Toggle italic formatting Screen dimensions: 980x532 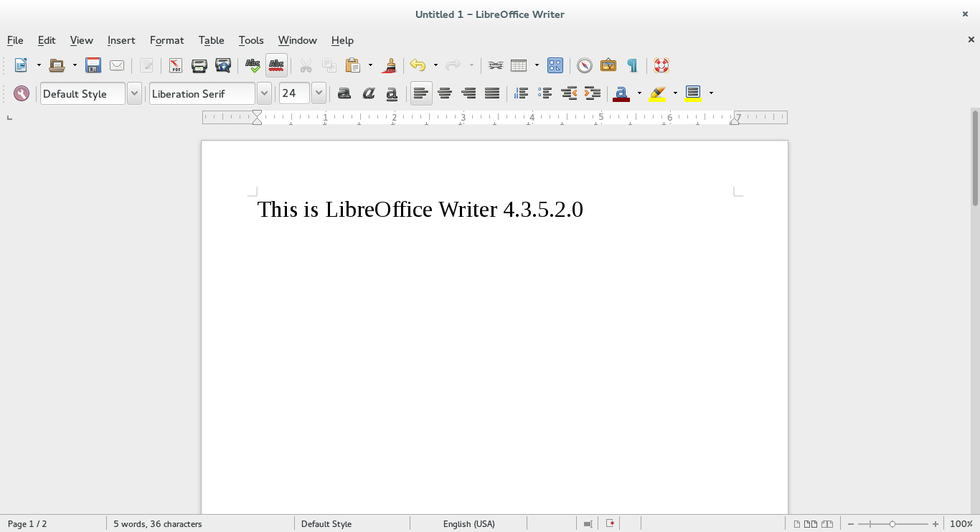368,93
